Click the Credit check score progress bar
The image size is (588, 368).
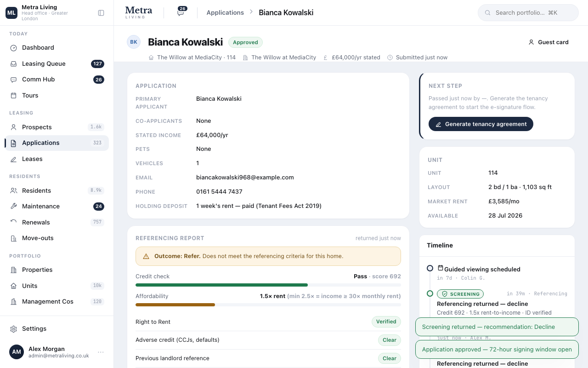[268, 285]
